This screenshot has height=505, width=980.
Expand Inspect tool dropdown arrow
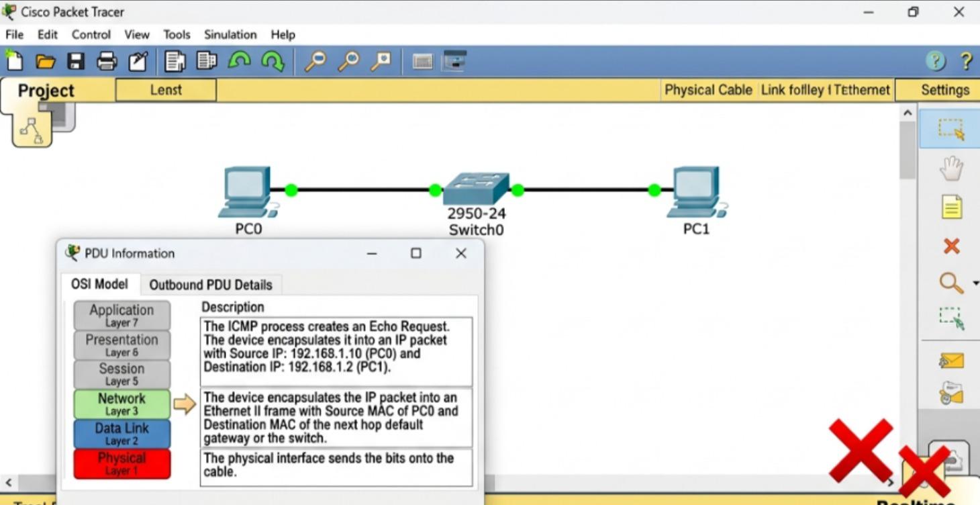[x=975, y=284]
